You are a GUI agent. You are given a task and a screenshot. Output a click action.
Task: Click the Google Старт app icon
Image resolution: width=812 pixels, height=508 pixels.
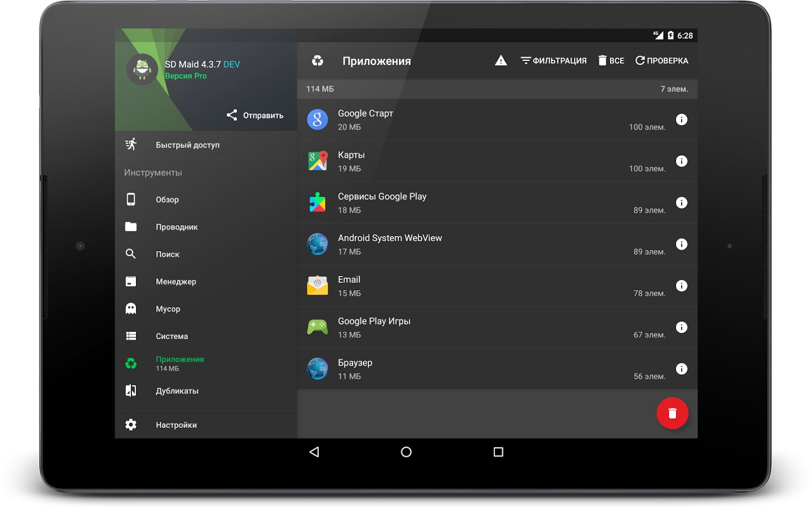[x=318, y=120]
